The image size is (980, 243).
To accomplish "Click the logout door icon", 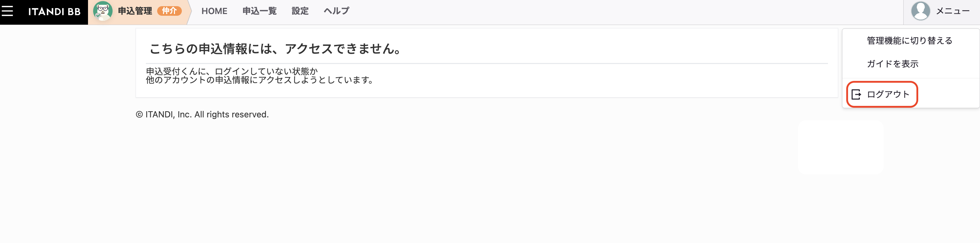I will (x=856, y=94).
